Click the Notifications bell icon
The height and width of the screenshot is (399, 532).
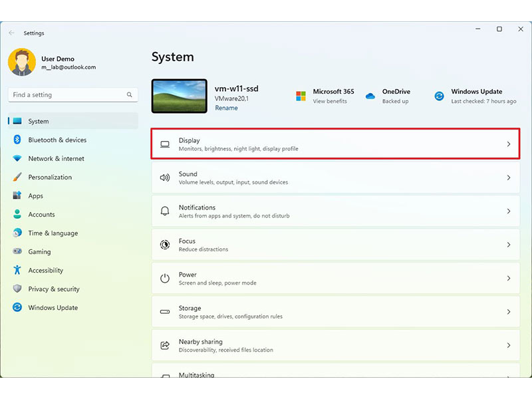(x=165, y=211)
